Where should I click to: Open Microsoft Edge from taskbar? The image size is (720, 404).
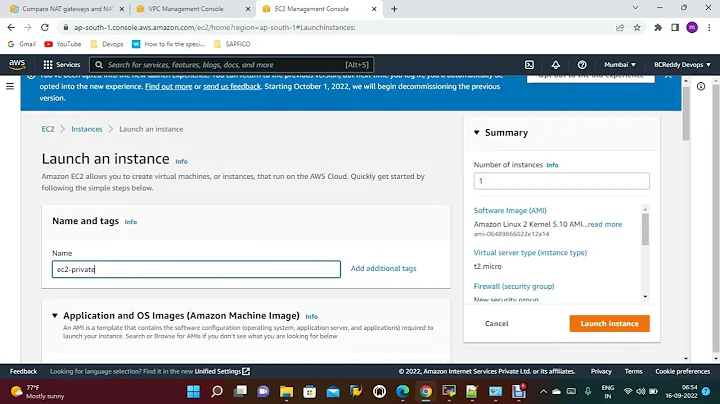pyautogui.click(x=403, y=391)
